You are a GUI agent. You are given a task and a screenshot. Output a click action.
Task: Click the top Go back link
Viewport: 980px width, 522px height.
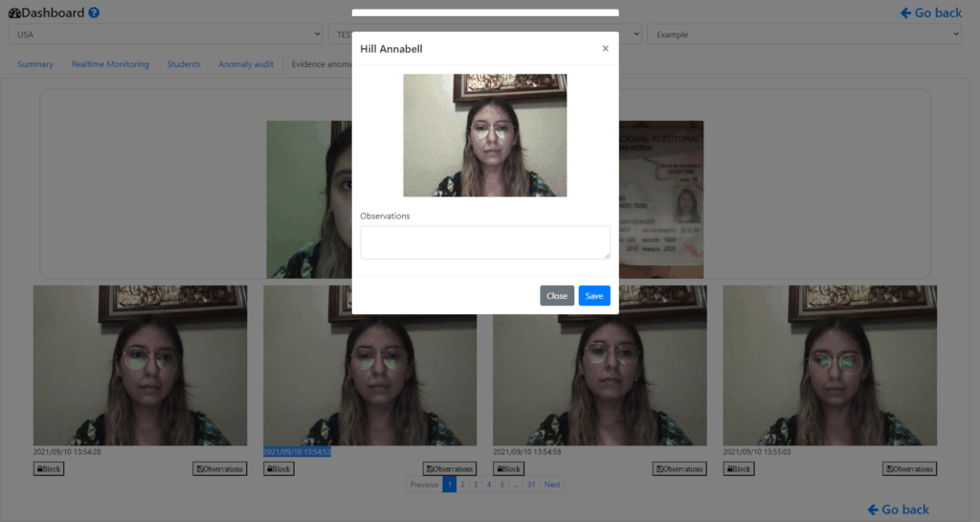931,12
